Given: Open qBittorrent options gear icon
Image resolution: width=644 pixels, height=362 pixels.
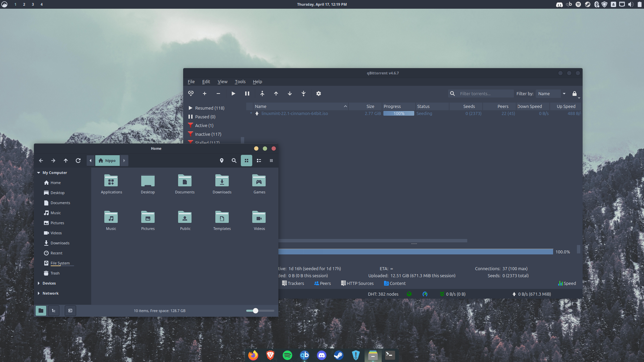Looking at the screenshot, I should point(319,94).
